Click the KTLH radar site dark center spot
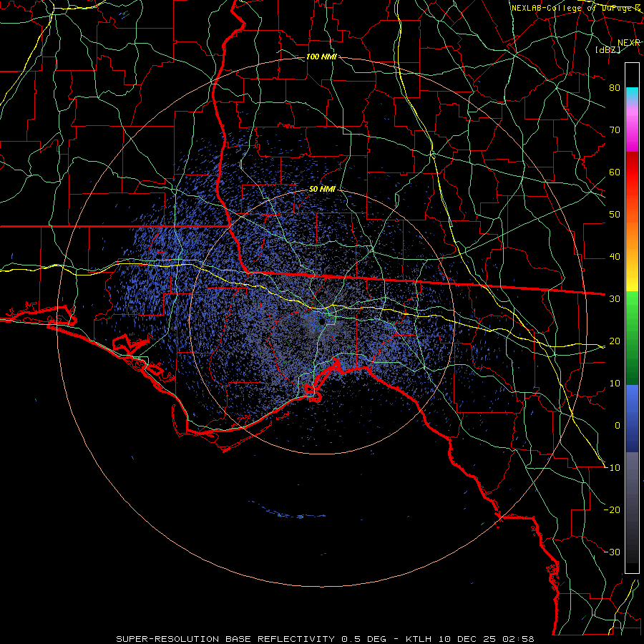Screen dimensions: 644x644 tap(323, 321)
